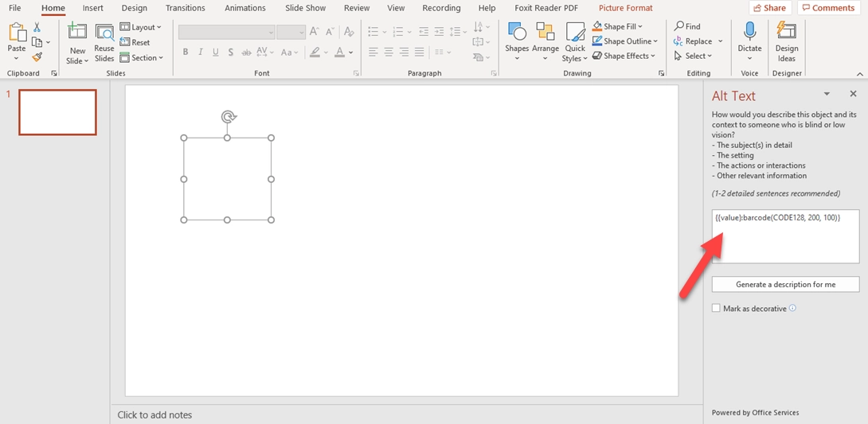
Task: Click the picture rotation handle
Action: pyautogui.click(x=228, y=117)
